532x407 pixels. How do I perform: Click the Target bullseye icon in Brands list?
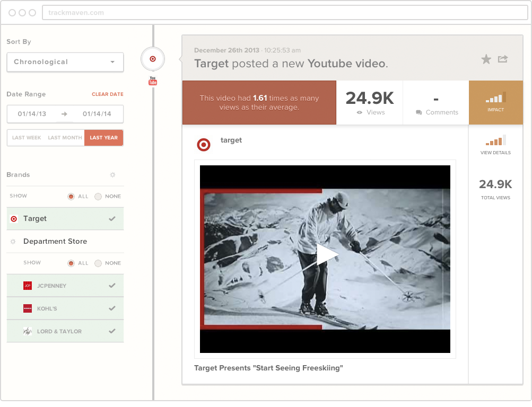14,219
